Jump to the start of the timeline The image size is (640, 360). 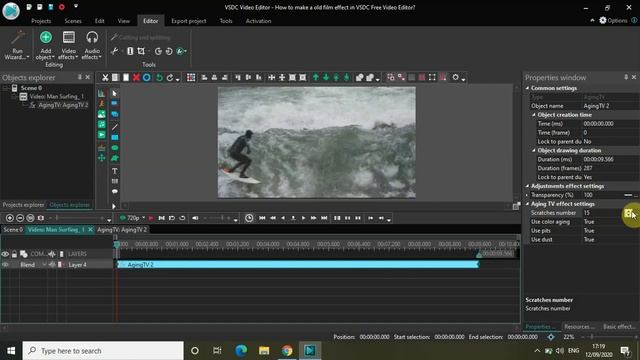click(262, 218)
